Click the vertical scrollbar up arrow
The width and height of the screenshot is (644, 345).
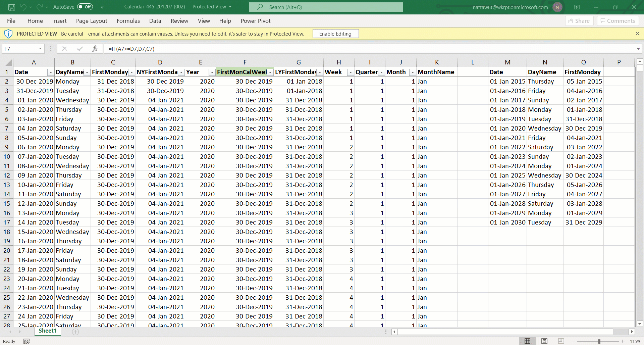[640, 61]
